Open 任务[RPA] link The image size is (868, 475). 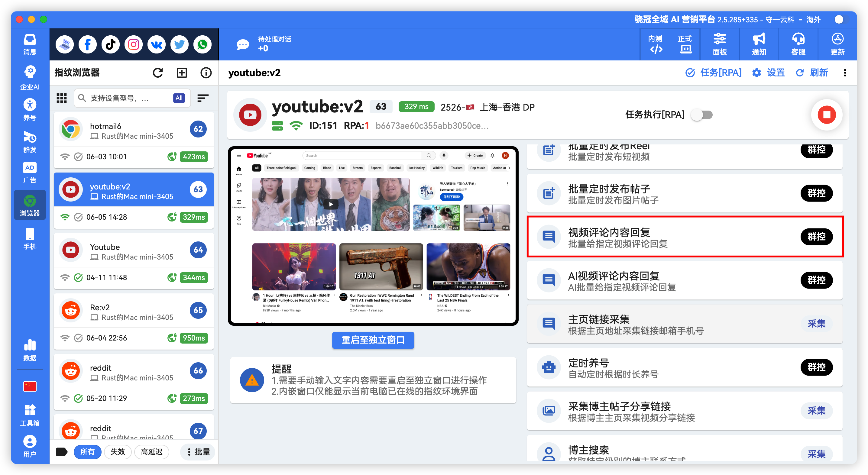coord(714,73)
